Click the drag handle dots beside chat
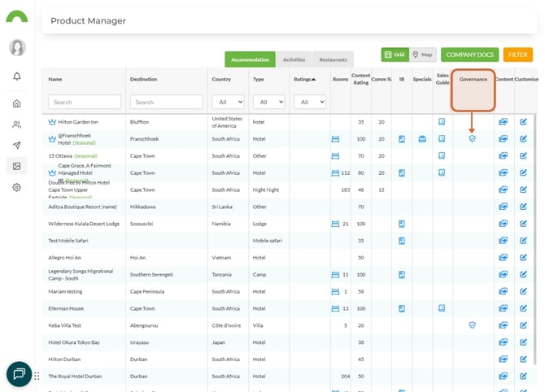Viewport: 545px width, 392px height. pos(37,376)
